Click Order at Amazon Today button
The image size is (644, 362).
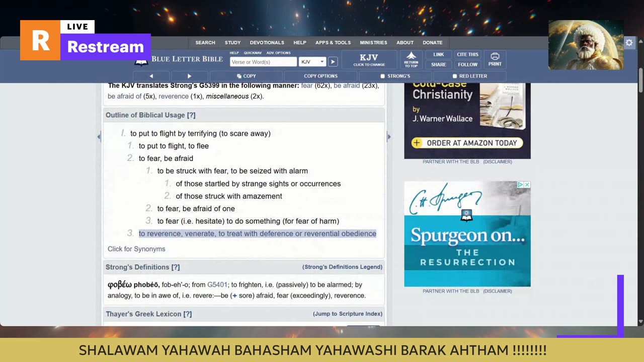click(x=466, y=143)
